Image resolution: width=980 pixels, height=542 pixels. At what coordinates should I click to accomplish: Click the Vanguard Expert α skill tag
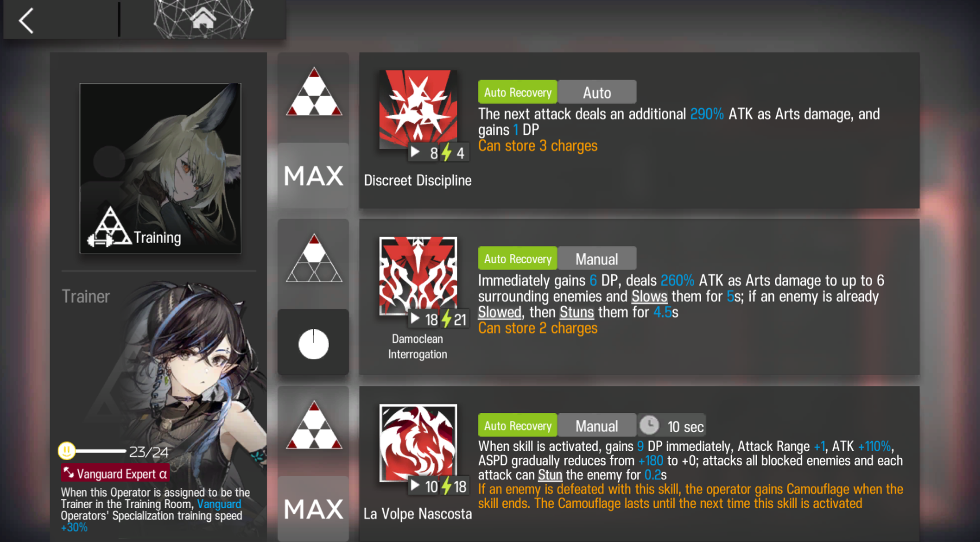pos(115,473)
